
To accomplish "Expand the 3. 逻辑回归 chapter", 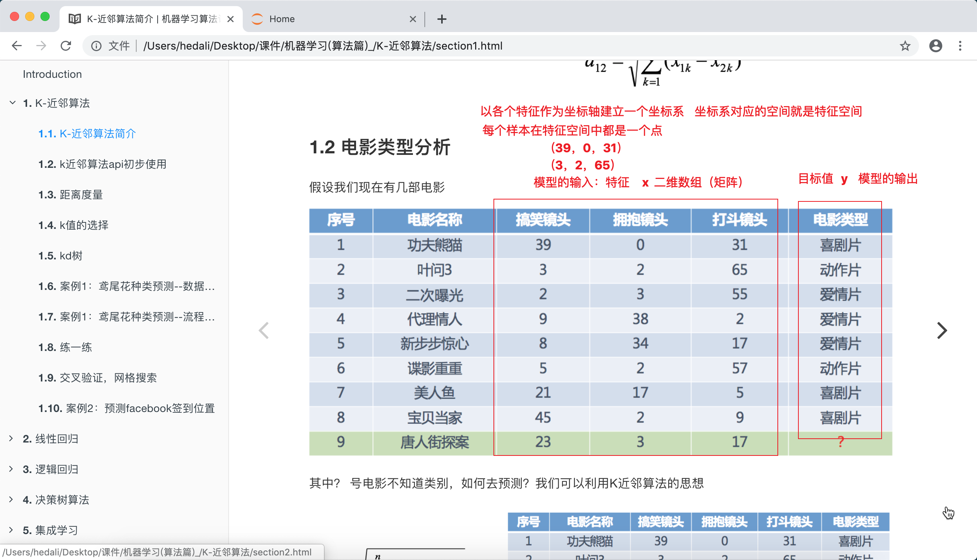I will [x=11, y=469].
